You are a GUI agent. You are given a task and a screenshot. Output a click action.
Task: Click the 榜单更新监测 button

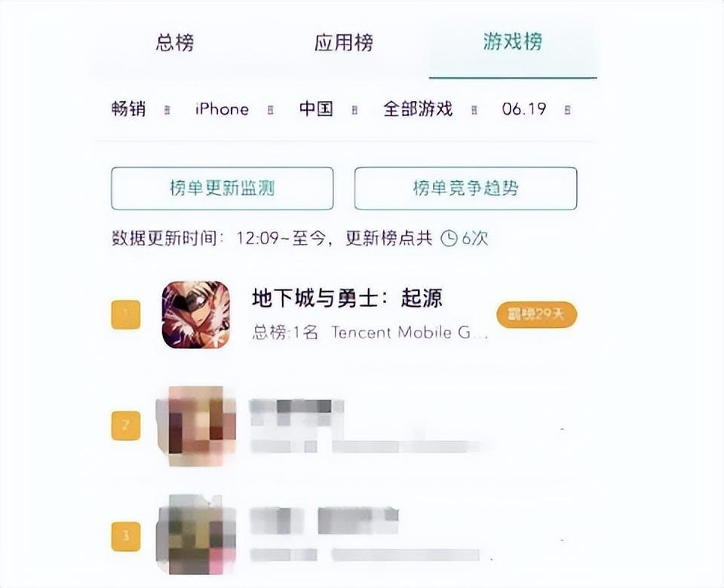[222, 188]
